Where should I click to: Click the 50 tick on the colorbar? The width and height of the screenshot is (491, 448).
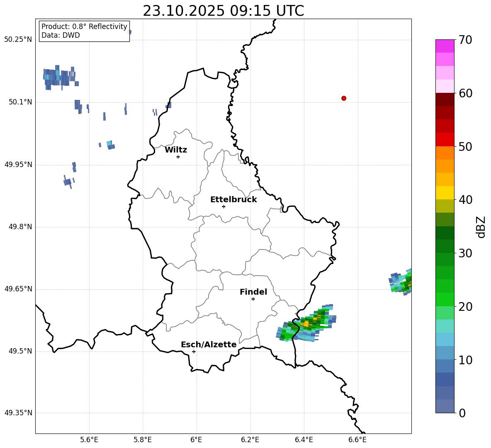click(x=465, y=147)
